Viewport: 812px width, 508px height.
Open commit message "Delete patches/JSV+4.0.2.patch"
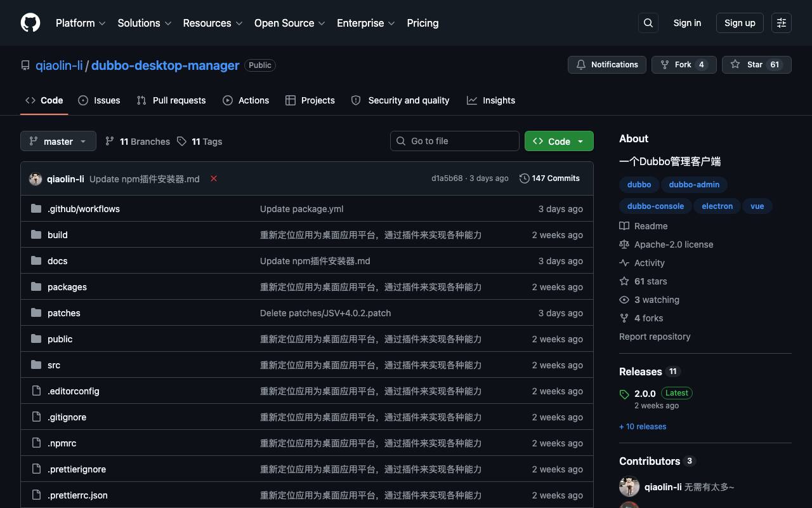[x=325, y=313]
